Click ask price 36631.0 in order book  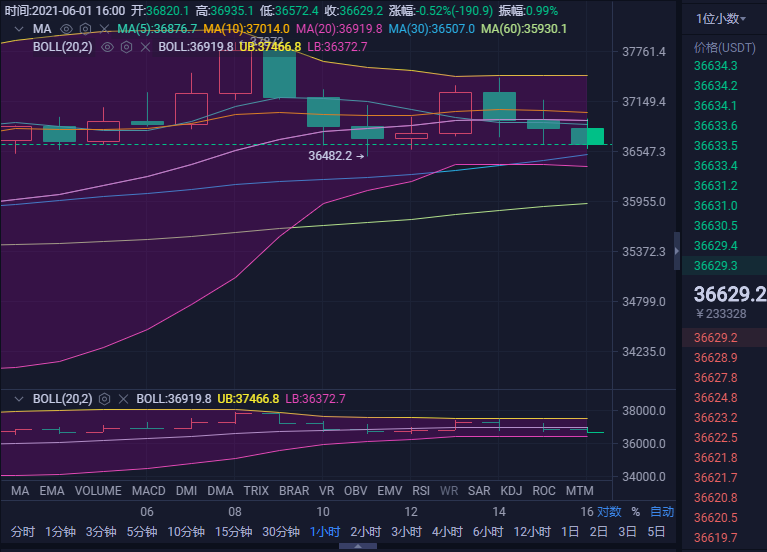click(716, 206)
